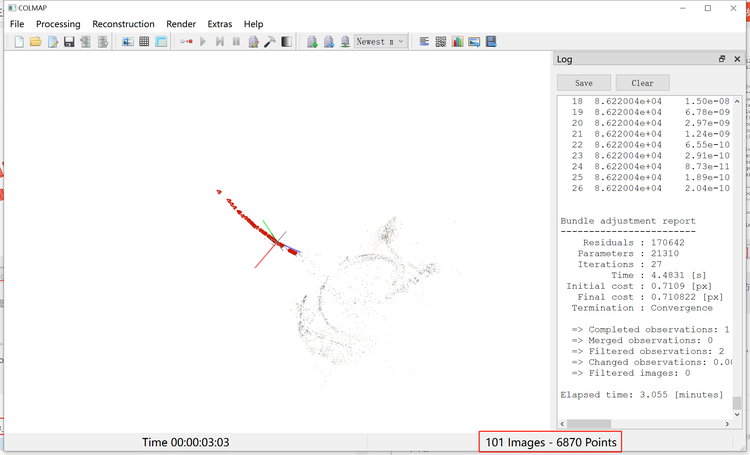
Task: Open Feature matching grid icon
Action: click(x=144, y=42)
